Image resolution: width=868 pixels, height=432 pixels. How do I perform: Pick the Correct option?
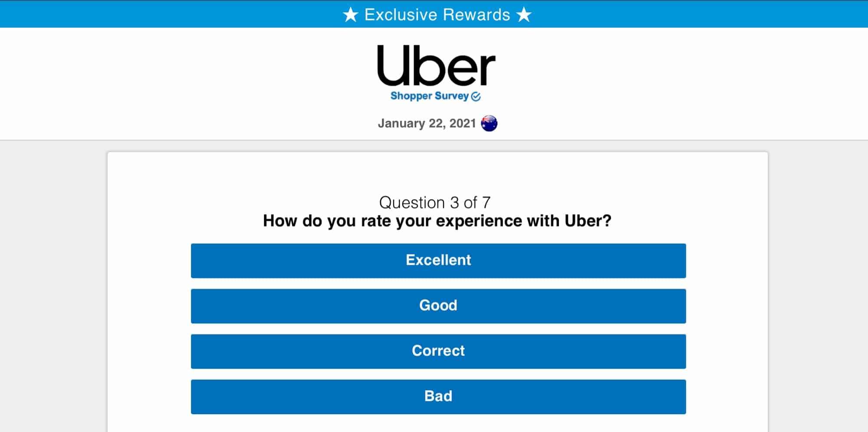pyautogui.click(x=437, y=351)
